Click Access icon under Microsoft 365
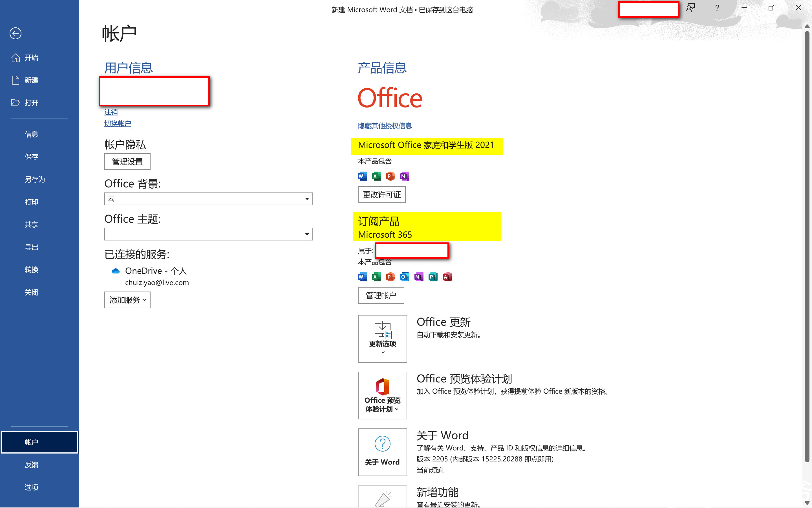This screenshot has width=812, height=508. 447,277
